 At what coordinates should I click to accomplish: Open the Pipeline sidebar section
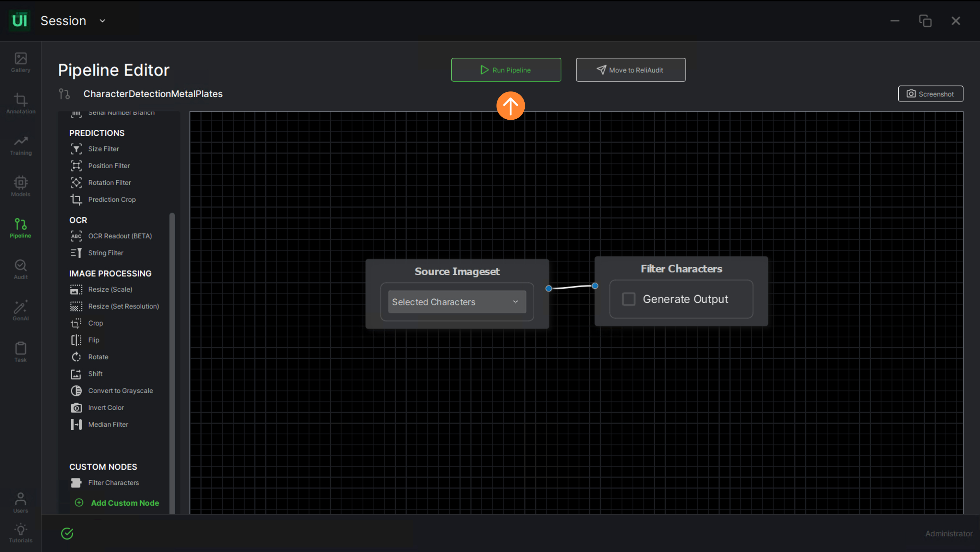coord(20,228)
